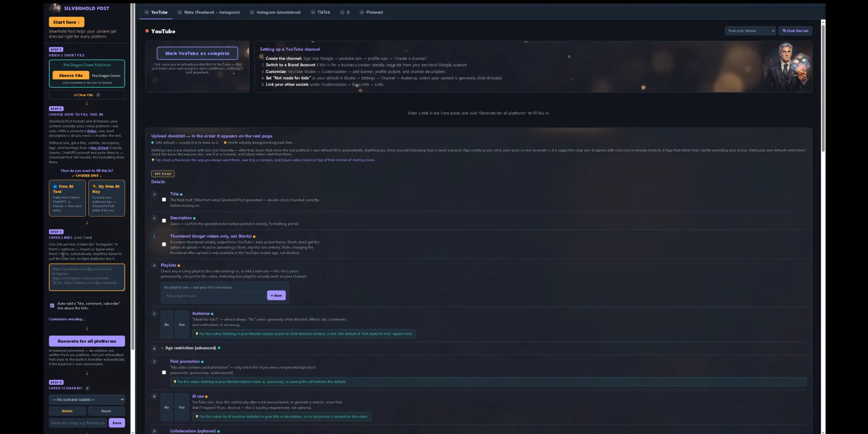868x434 pixels.
Task: Click the New playlist name field
Action: (x=215, y=296)
